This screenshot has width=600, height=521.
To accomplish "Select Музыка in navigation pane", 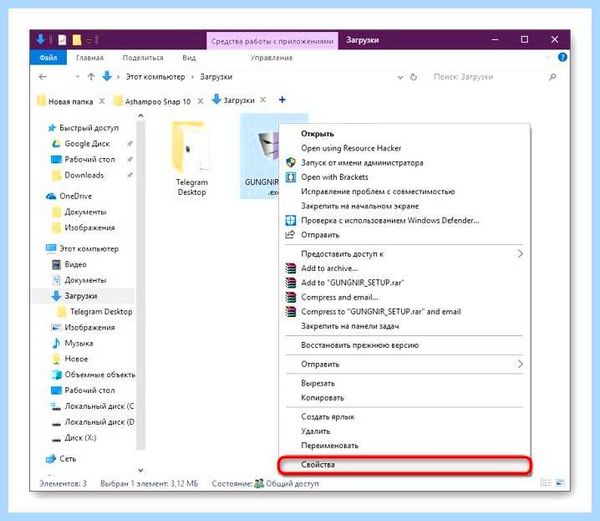I will click(78, 343).
